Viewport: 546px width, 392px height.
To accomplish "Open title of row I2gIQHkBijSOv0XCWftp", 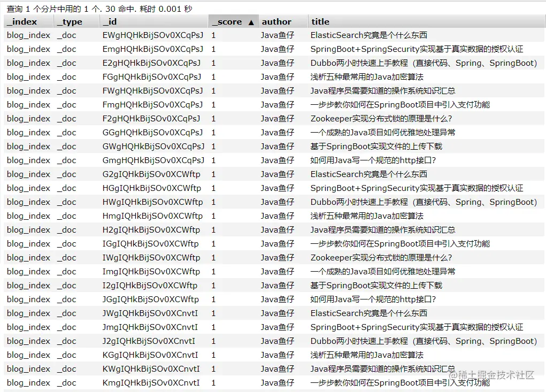I will 376,286.
